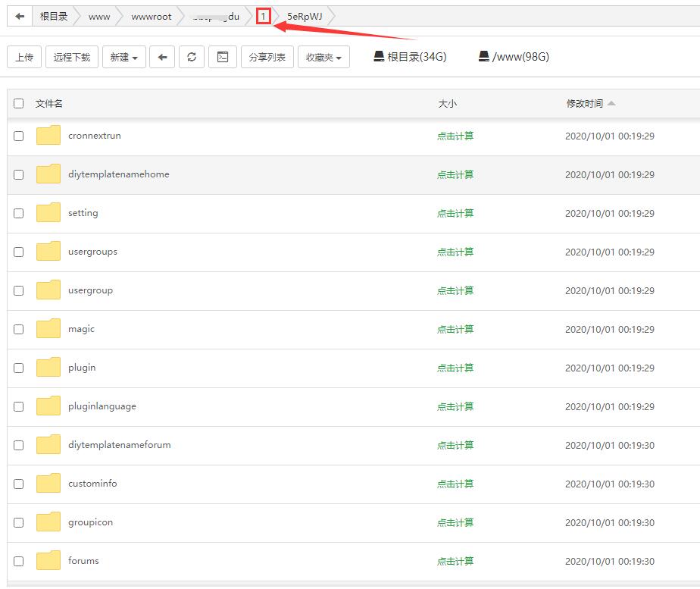Check the box for setting folder
This screenshot has height=589, width=700.
pyautogui.click(x=19, y=214)
